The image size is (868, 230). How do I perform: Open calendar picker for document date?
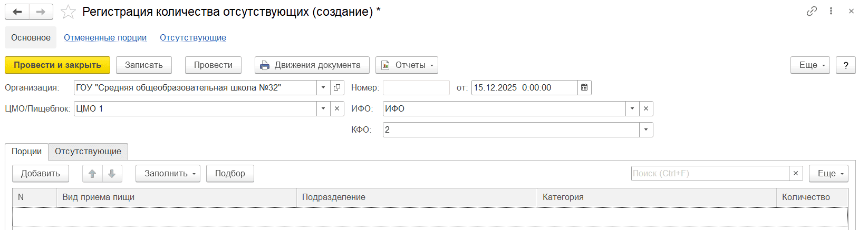584,87
